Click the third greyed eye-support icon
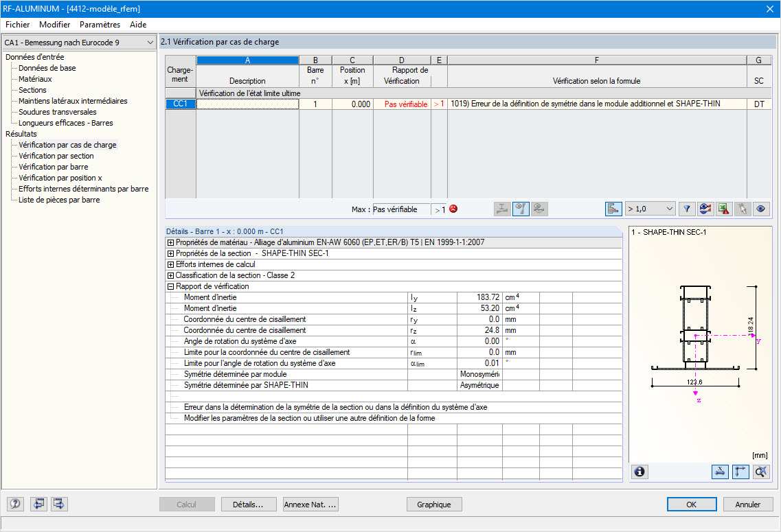Image resolution: width=781 pixels, height=532 pixels. point(539,209)
